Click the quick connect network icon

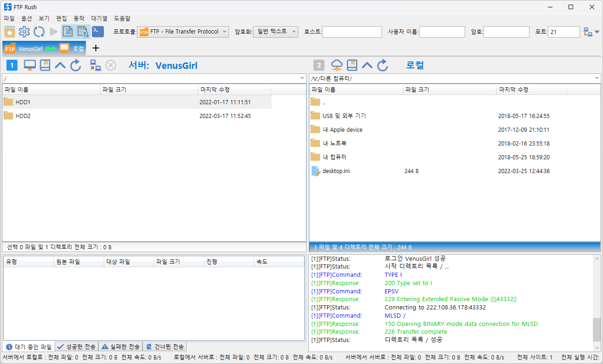pyautogui.click(x=588, y=32)
